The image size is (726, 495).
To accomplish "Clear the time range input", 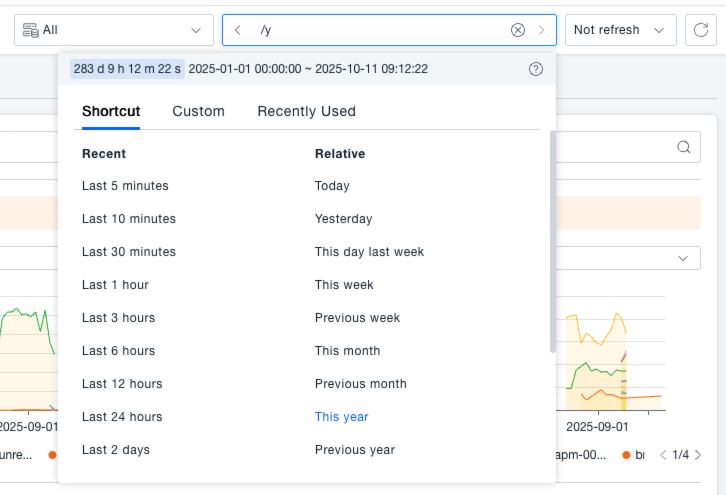I will 518,30.
